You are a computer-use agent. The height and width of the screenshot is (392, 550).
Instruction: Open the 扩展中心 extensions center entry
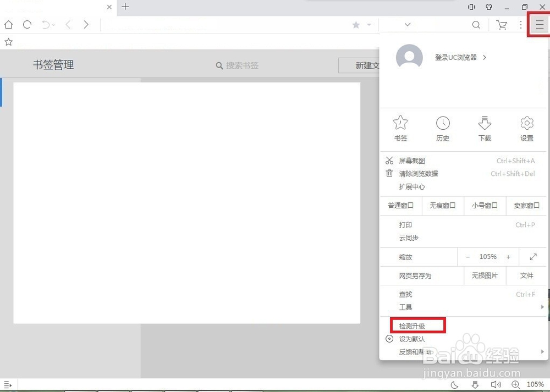click(413, 186)
